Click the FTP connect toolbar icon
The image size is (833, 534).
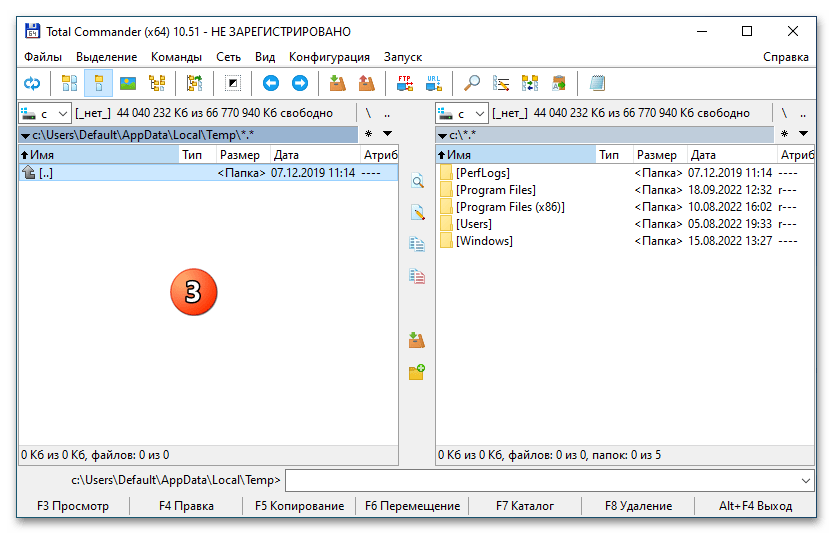(x=404, y=83)
